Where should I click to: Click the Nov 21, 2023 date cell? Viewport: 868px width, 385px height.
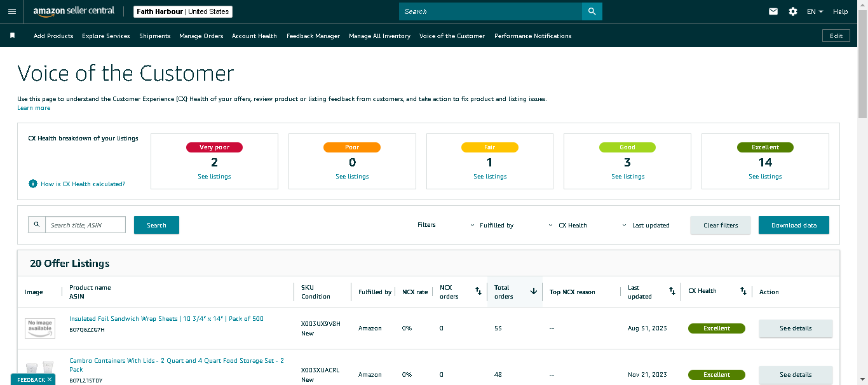[647, 375]
